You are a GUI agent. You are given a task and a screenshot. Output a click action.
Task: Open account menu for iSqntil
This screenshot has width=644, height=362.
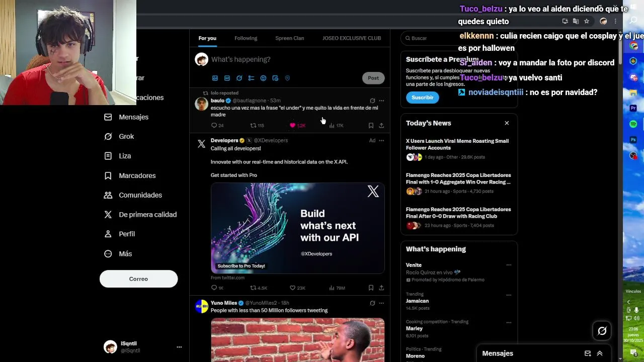pyautogui.click(x=143, y=347)
